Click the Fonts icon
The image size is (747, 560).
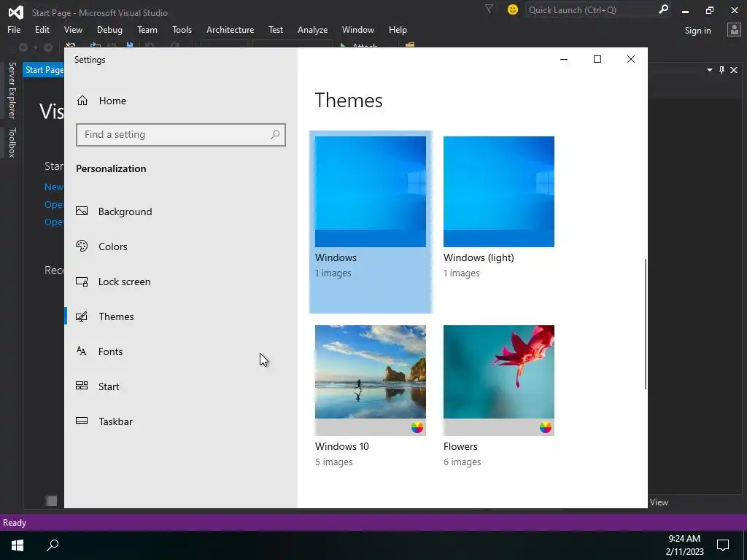(82, 351)
